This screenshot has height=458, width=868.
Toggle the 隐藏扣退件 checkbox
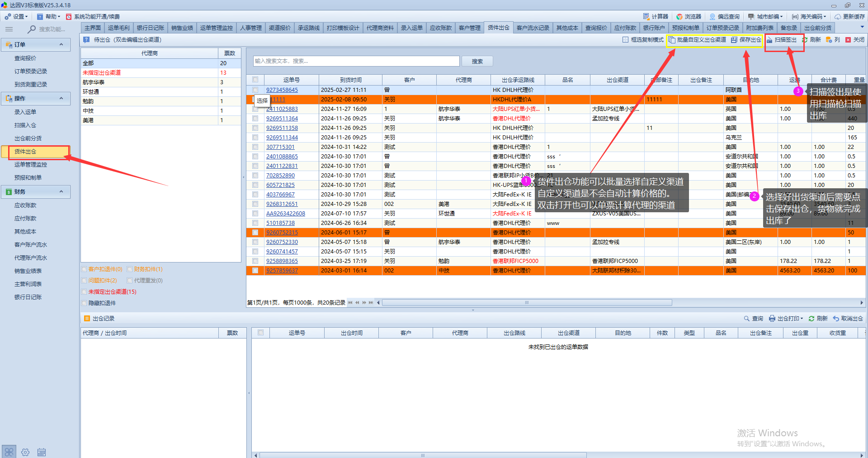84,303
